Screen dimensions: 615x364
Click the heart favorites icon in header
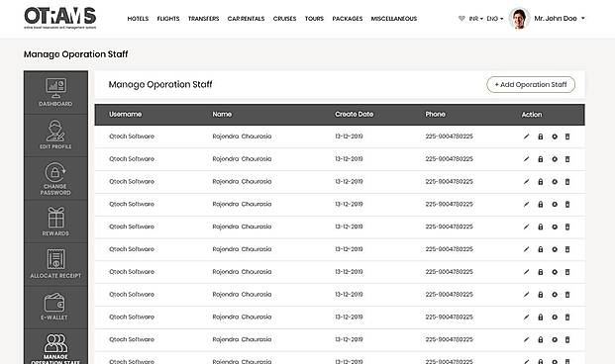(461, 19)
